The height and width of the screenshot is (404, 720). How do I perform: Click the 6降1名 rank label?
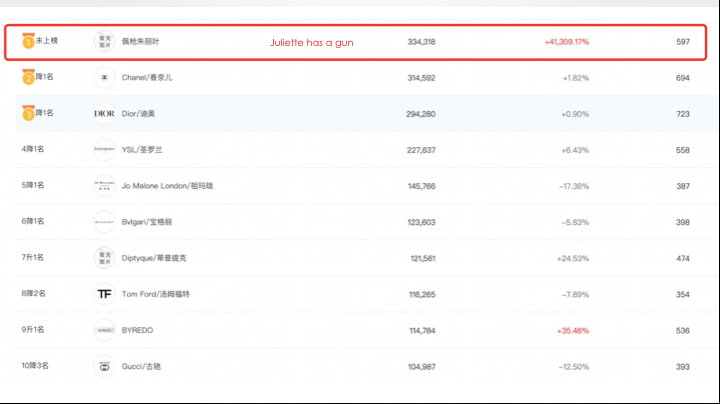pos(33,221)
